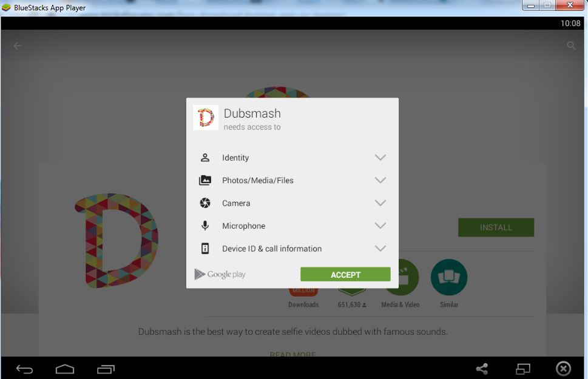588x379 pixels.
Task: Click the Google Play logo in dialog
Action: (220, 275)
